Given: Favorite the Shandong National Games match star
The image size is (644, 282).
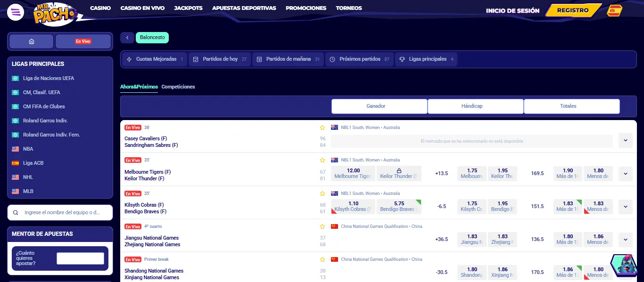Looking at the screenshot, I should (x=322, y=259).
